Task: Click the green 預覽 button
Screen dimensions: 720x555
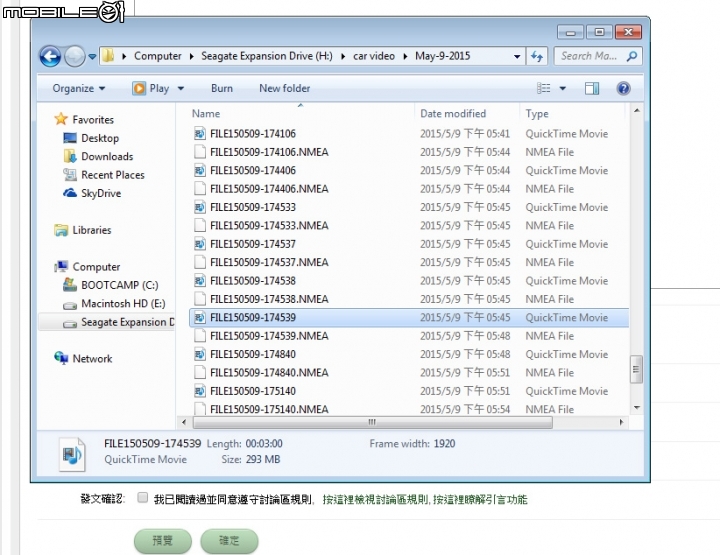Action: click(163, 541)
